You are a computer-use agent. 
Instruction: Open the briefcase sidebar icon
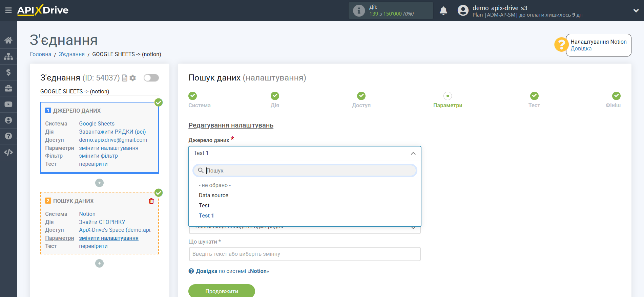[8, 88]
